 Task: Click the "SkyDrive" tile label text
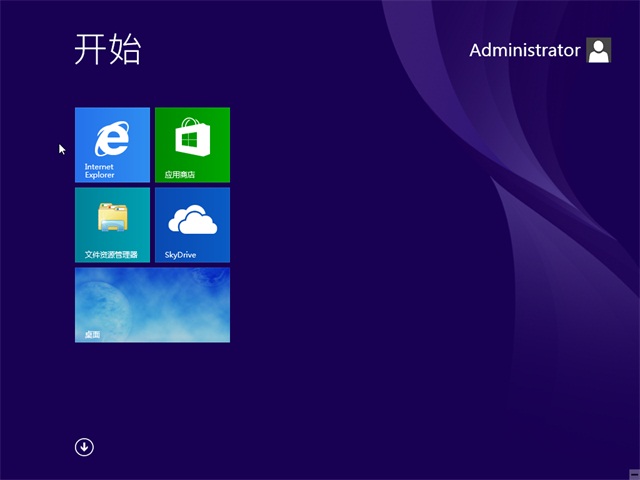180,255
